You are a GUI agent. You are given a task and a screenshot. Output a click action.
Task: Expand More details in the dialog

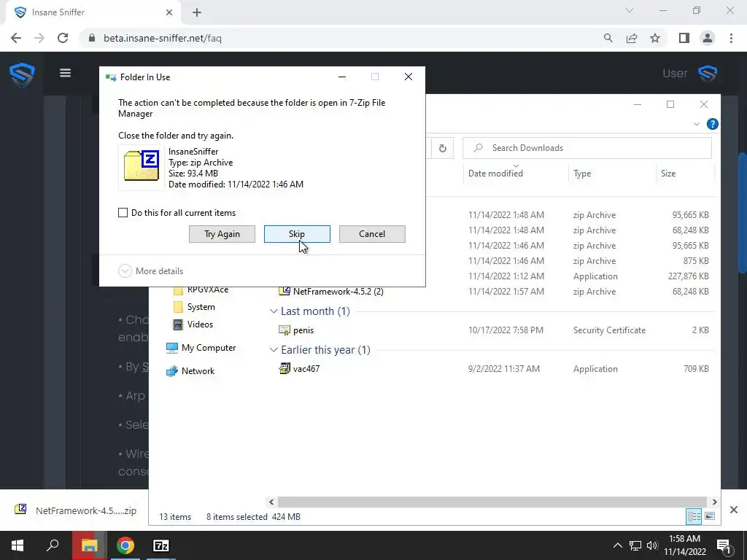click(x=150, y=271)
